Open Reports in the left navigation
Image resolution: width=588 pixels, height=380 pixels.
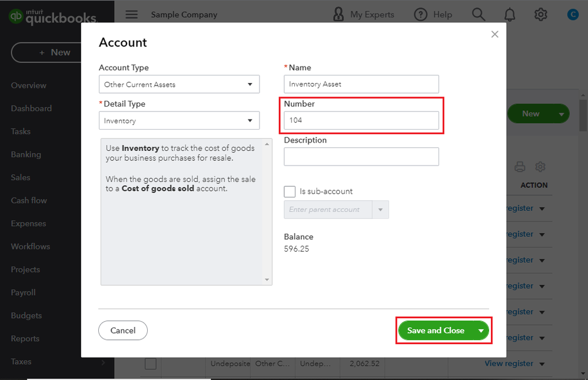[25, 339]
